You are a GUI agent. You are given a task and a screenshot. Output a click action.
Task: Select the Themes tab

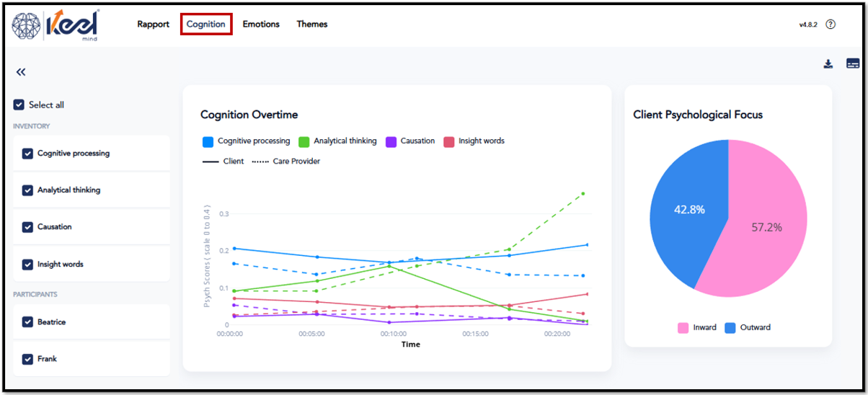[312, 25]
